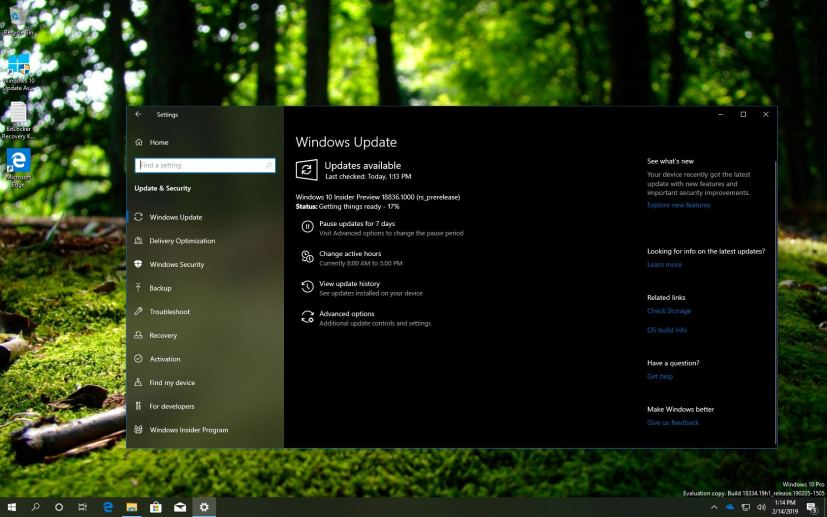Open the taskbar clock and date
This screenshot has height=517, width=827.
785,507
